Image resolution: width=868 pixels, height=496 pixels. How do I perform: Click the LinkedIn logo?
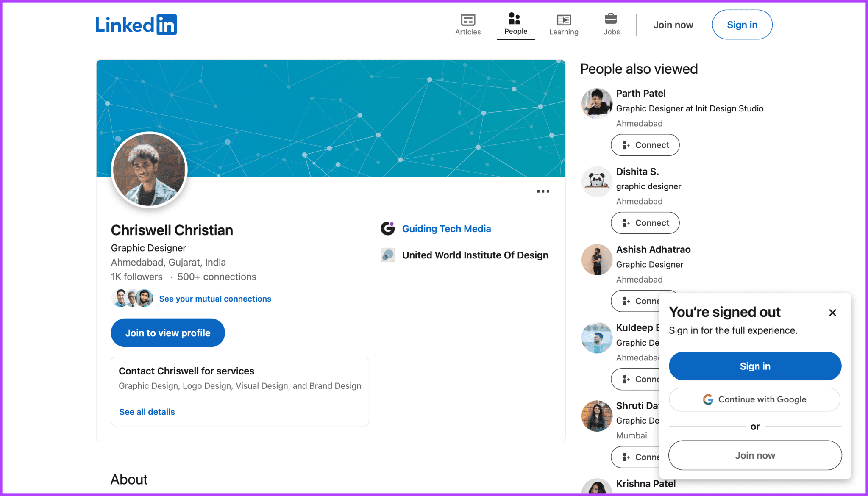[x=136, y=25]
